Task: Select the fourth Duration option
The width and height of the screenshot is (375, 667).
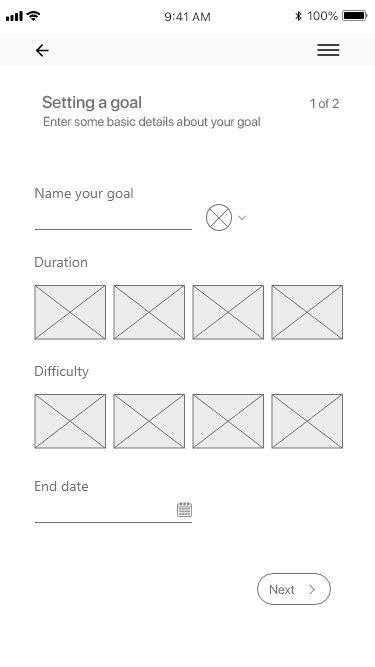Action: click(x=307, y=312)
